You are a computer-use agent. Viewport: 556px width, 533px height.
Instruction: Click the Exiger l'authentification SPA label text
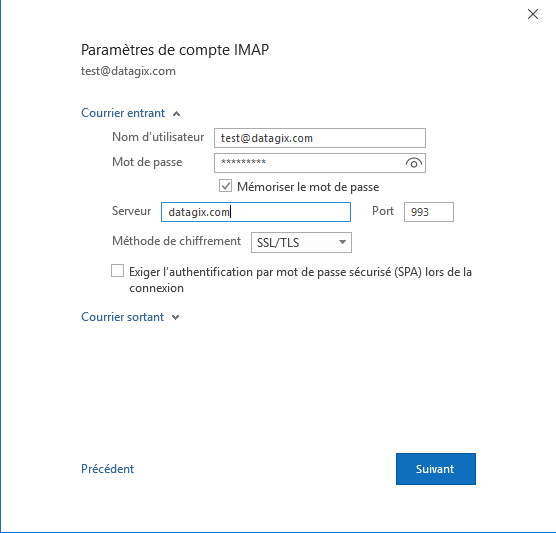click(x=300, y=280)
